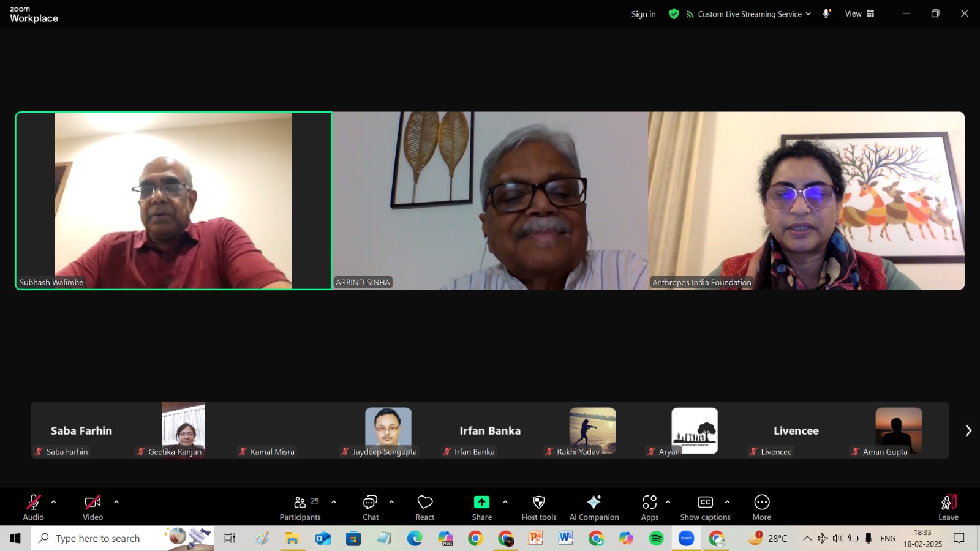Expand the Apps options arrow
Screen dimensions: 980x551
click(x=668, y=502)
